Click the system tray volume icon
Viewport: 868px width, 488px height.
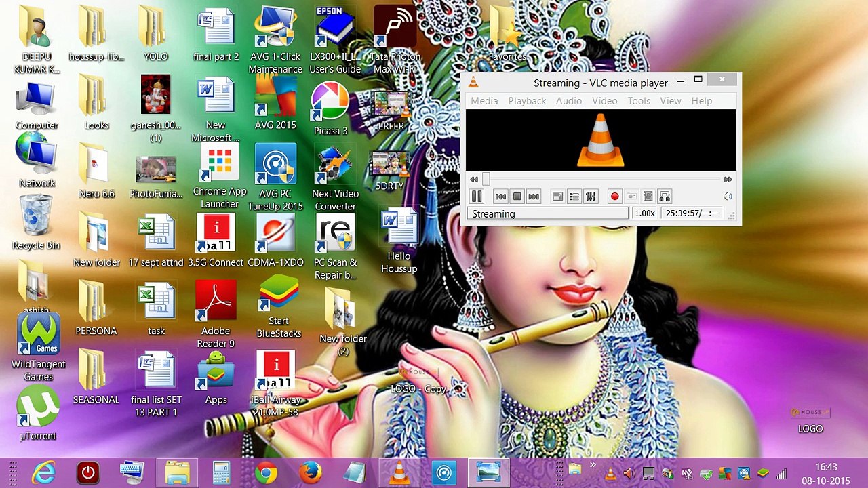pos(629,474)
